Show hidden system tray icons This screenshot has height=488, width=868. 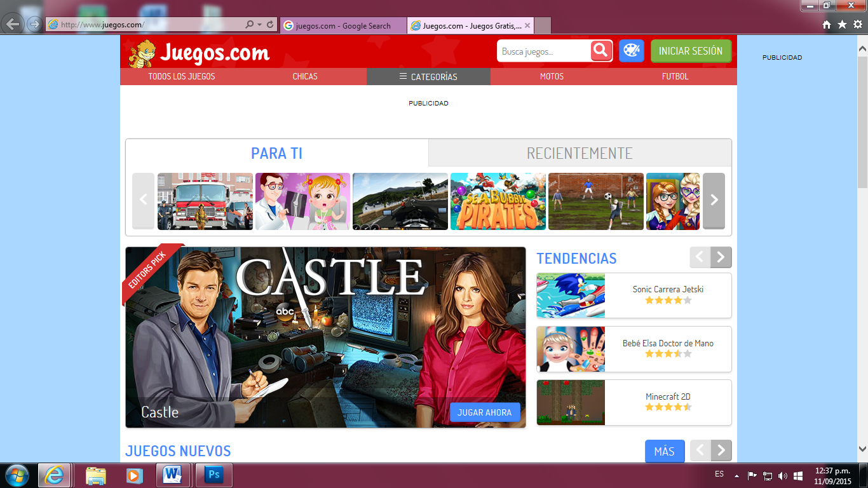[736, 475]
